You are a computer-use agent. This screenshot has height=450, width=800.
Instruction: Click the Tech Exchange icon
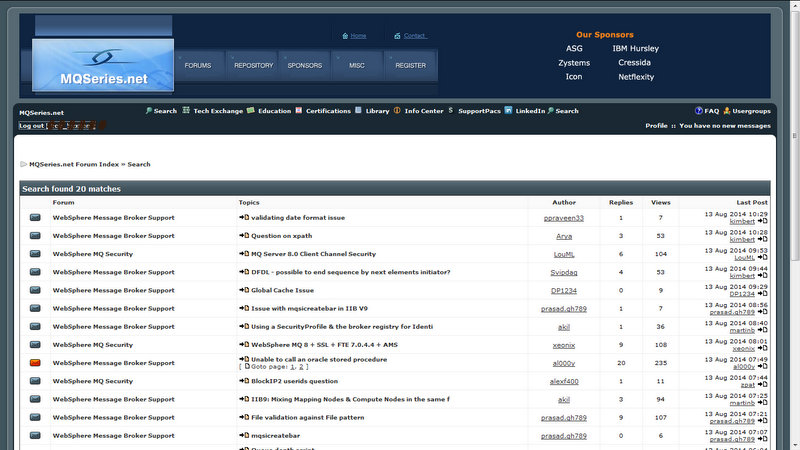186,110
